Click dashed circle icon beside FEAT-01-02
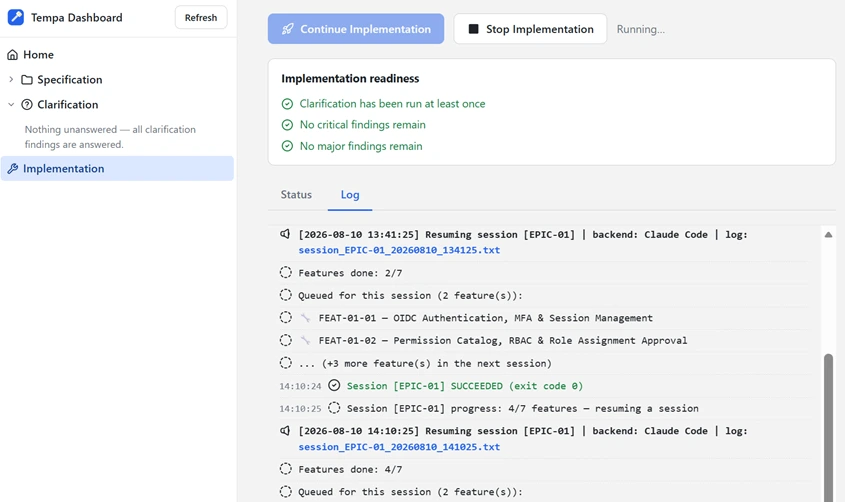Screen dimensions: 845x502 tap(286, 340)
